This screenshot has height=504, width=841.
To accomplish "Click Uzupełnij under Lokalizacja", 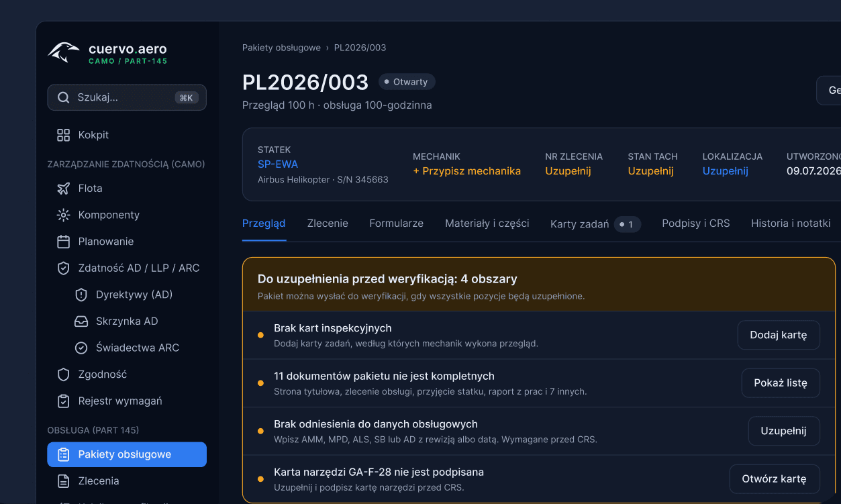I will tap(725, 171).
